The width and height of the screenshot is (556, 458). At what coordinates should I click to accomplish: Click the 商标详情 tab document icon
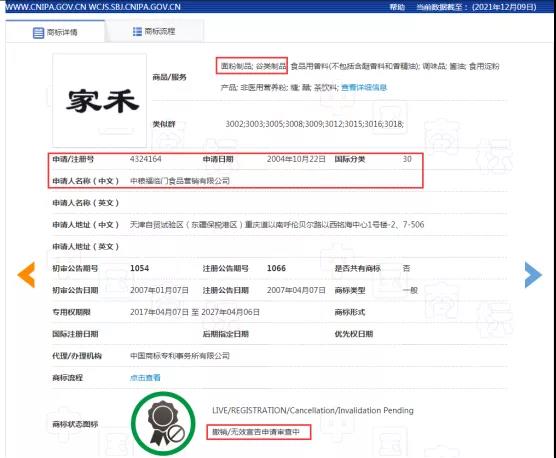point(38,33)
